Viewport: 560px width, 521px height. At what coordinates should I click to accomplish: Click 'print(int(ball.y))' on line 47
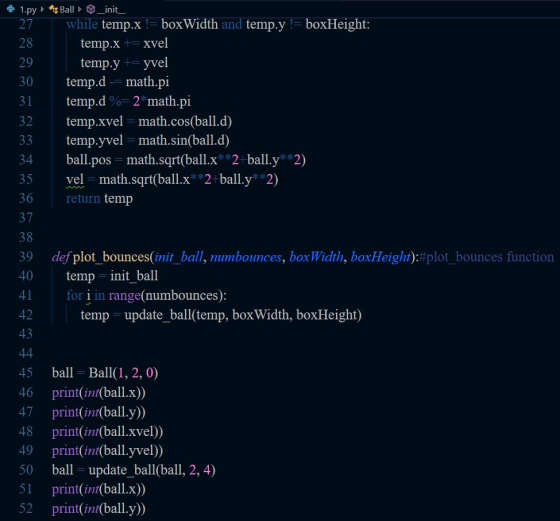pyautogui.click(x=99, y=412)
